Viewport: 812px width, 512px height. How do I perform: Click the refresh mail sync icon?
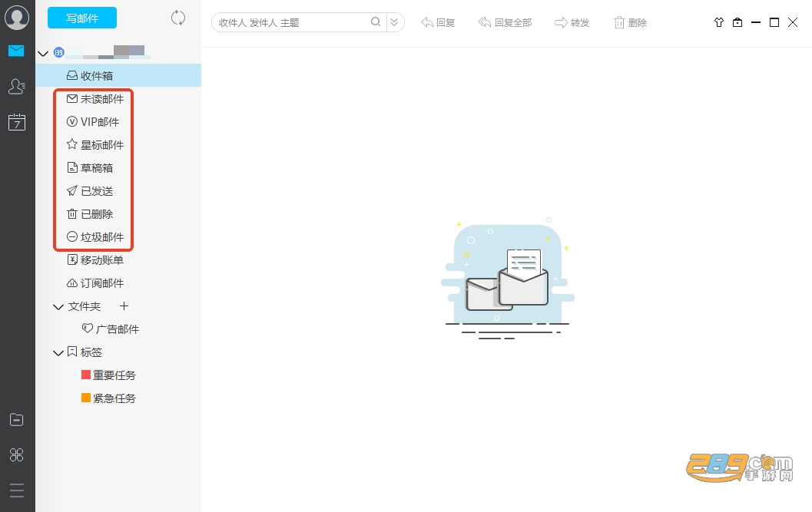click(x=178, y=18)
